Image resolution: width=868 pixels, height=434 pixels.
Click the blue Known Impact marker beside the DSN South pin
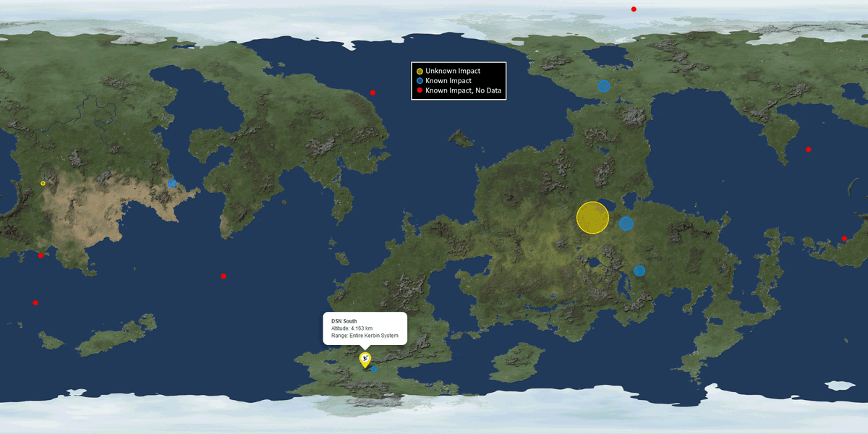pos(374,369)
